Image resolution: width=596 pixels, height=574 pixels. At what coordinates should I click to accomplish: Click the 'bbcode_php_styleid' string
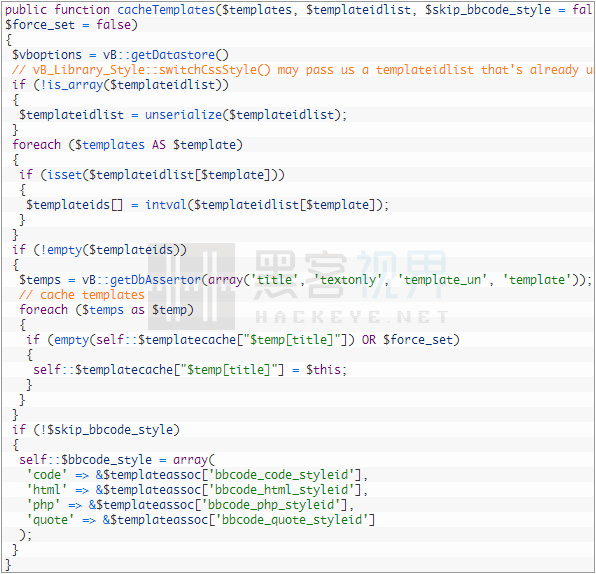tap(271, 504)
